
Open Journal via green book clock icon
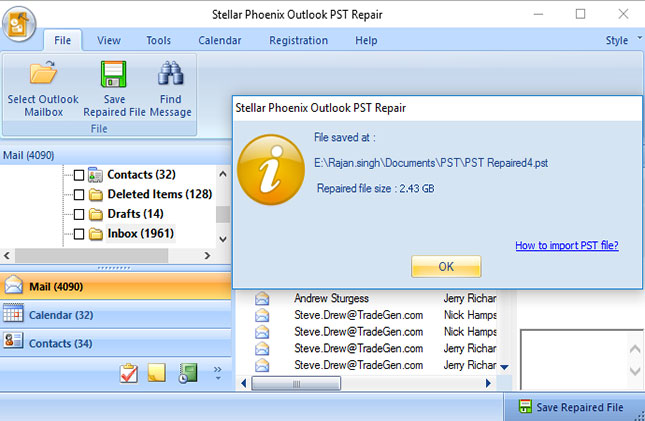(188, 373)
